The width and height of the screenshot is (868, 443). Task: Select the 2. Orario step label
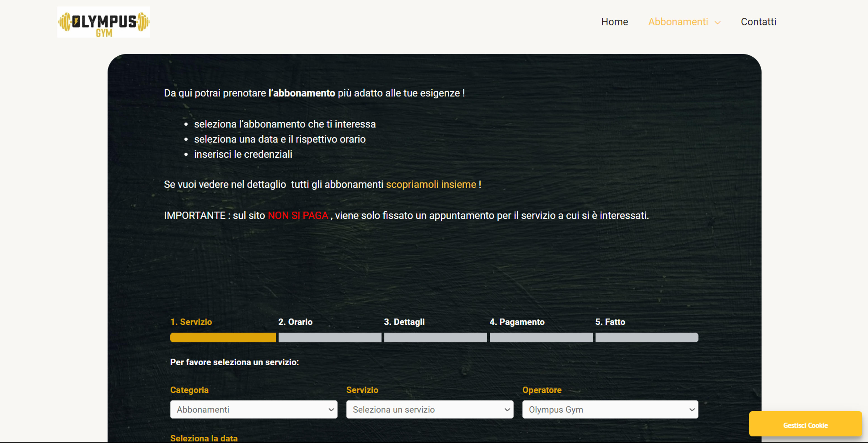coord(295,322)
